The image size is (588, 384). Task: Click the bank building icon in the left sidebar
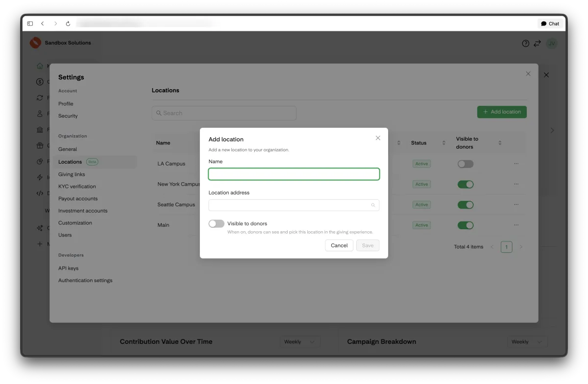40,130
